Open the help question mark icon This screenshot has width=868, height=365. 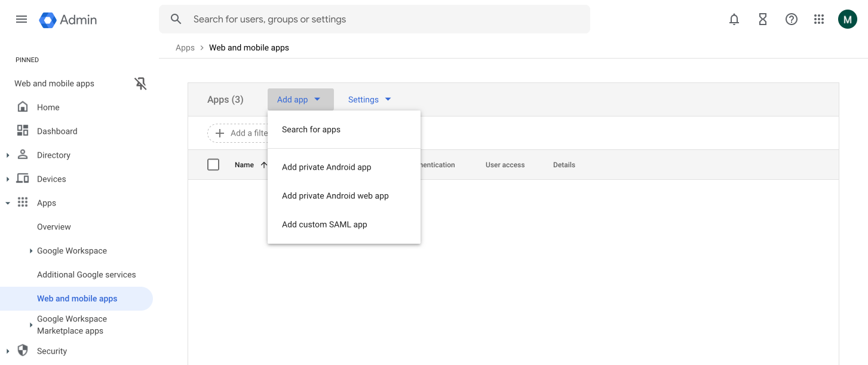click(x=792, y=19)
